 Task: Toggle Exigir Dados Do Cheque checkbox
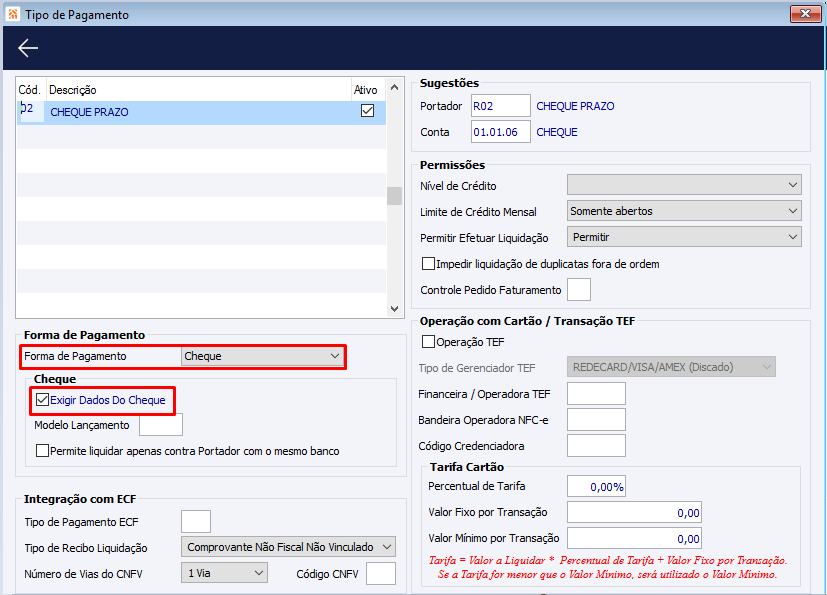[43, 400]
